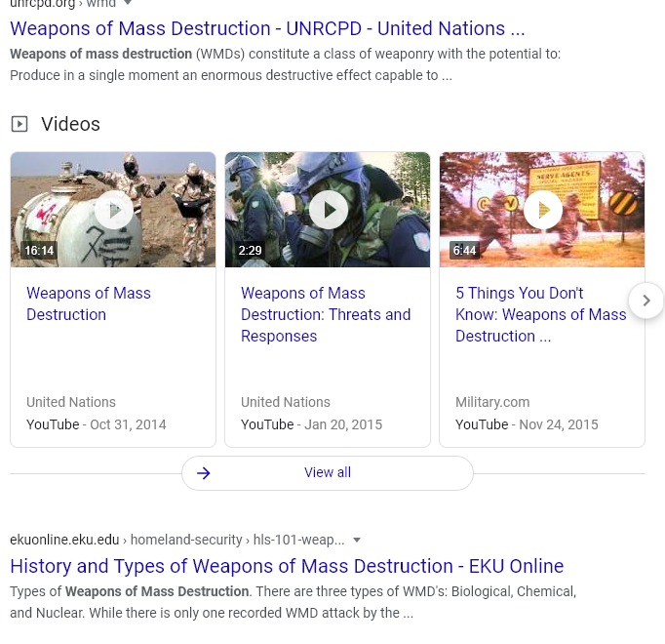Screen dimensions: 665x644
Task: Play the 16:14 United Nations video thumbnail
Action: pyautogui.click(x=113, y=210)
